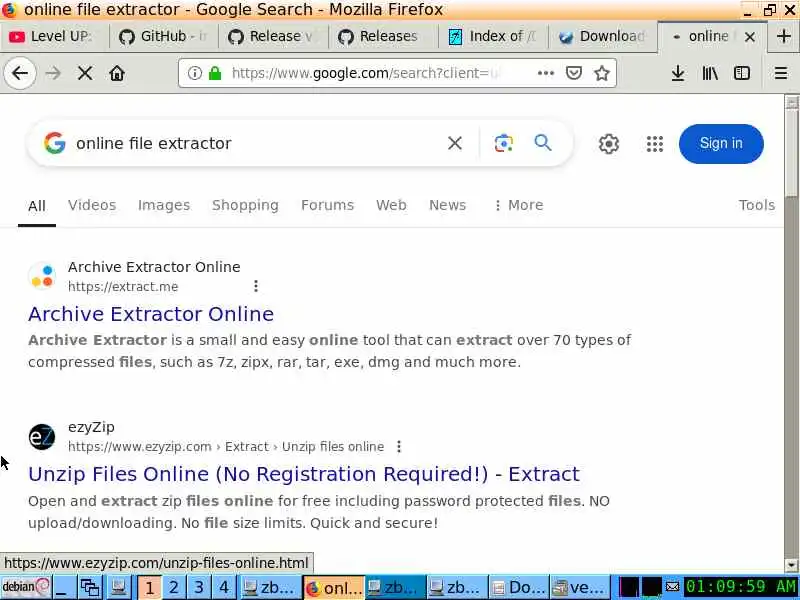Click the mail envelope tray icon
Image resolution: width=800 pixels, height=600 pixels.
coord(672,587)
